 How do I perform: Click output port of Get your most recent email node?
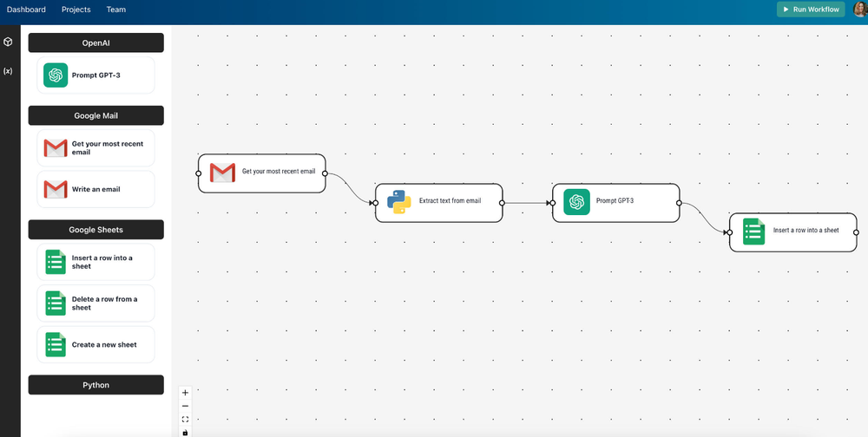pyautogui.click(x=325, y=173)
